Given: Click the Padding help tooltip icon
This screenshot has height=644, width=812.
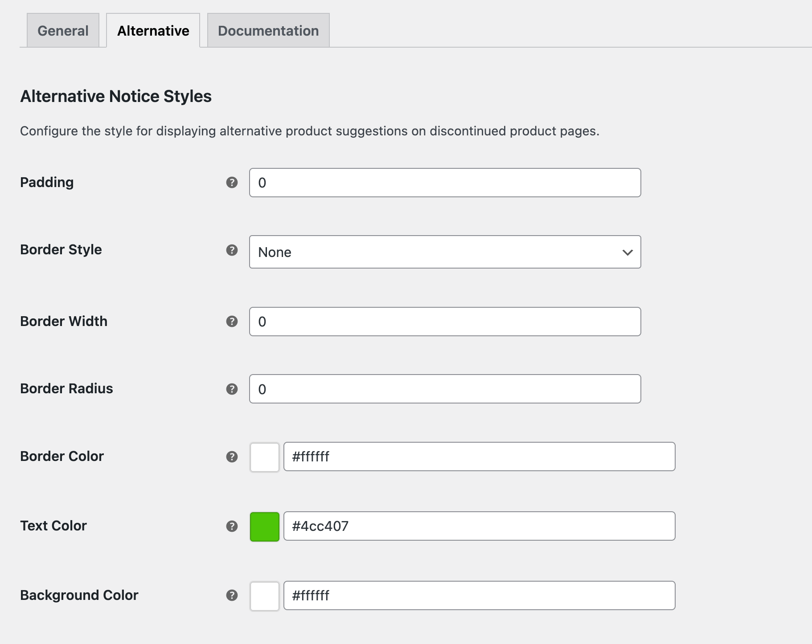Looking at the screenshot, I should tap(232, 183).
